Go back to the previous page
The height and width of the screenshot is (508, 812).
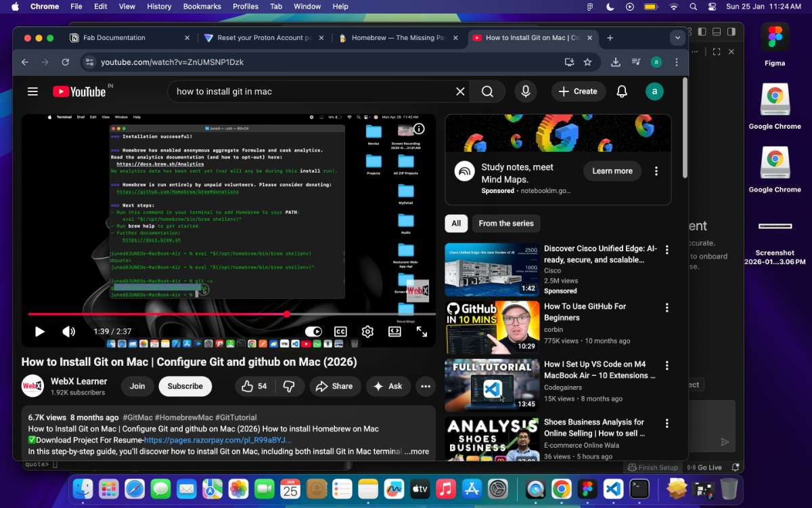(x=25, y=62)
